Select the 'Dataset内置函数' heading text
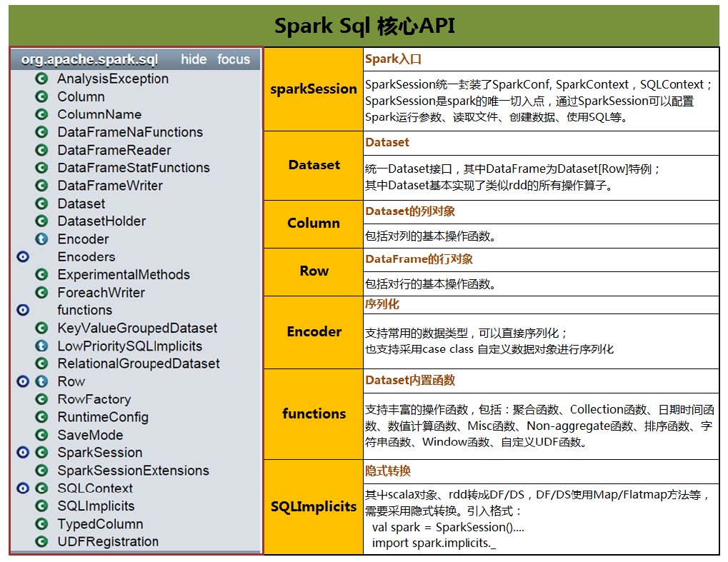Screen dimensions: 728x562 [410, 380]
